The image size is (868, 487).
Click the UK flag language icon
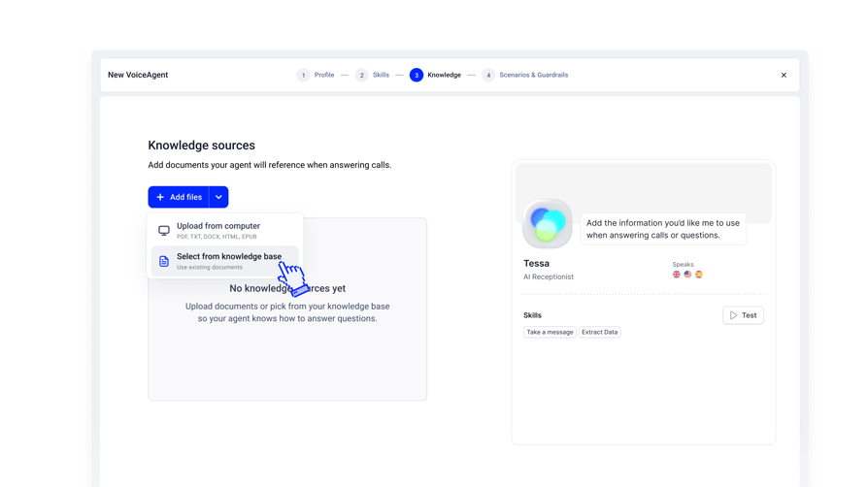coord(677,274)
